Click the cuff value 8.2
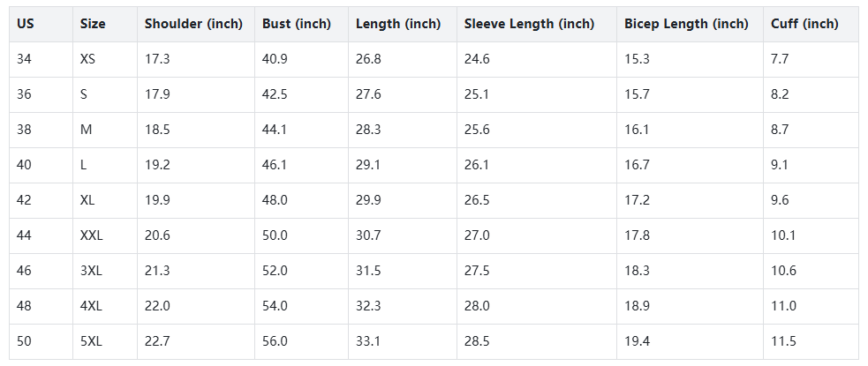Screen dimensions: 868x366 click(x=780, y=94)
